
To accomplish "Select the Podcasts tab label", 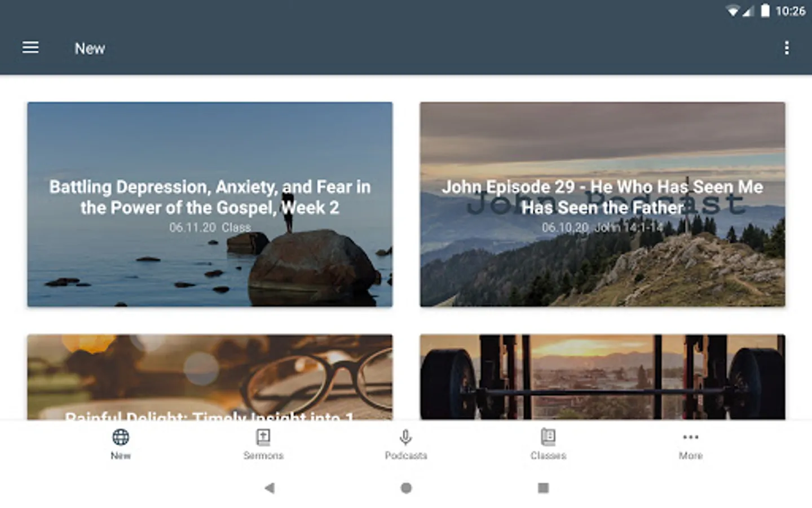I will click(x=406, y=456).
